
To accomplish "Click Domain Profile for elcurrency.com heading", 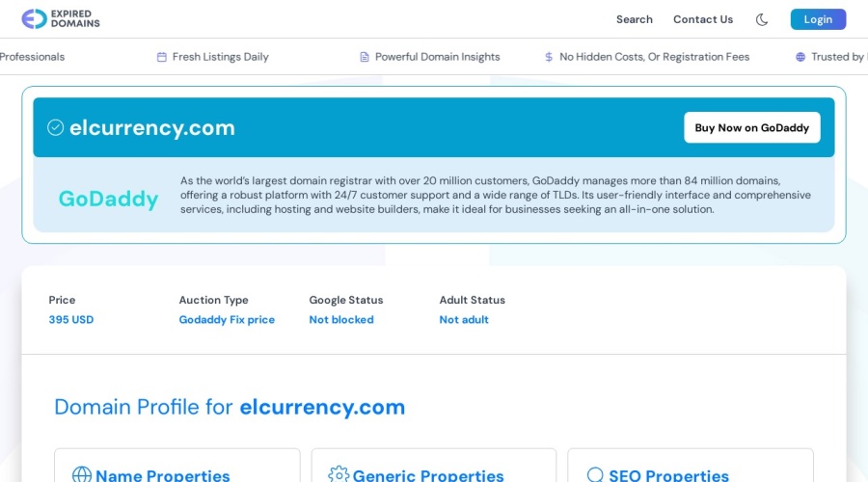I will [x=230, y=408].
